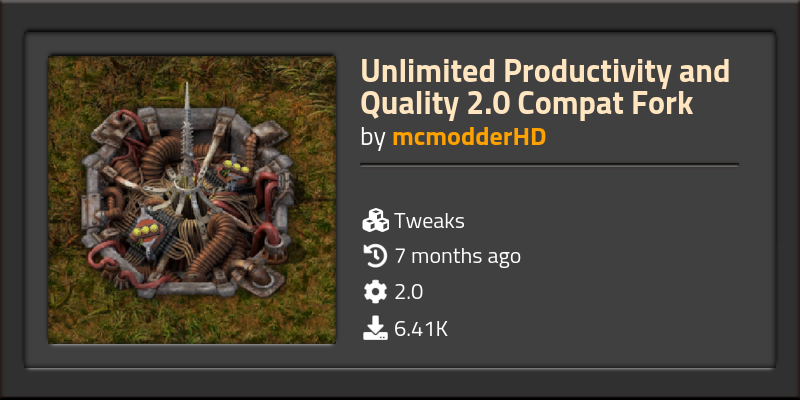Click the download icon beside 6.41K
Image resolution: width=800 pixels, height=400 pixels.
[376, 328]
